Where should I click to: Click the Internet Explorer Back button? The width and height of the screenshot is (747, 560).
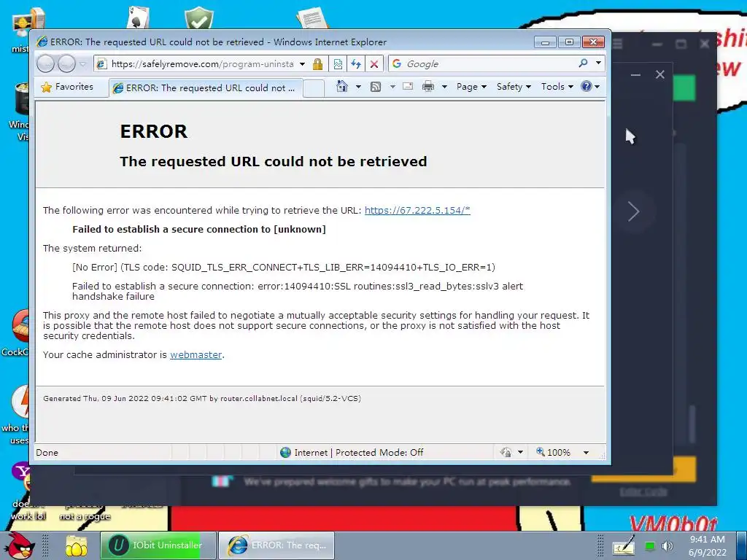click(x=45, y=63)
